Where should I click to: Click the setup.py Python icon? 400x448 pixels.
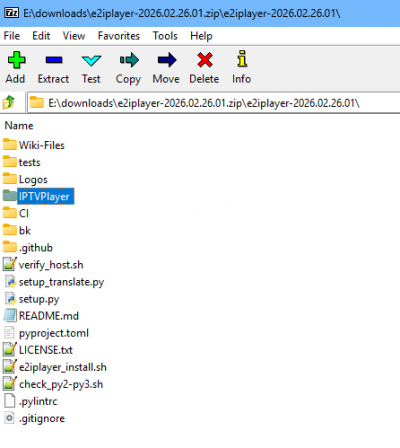(x=10, y=298)
